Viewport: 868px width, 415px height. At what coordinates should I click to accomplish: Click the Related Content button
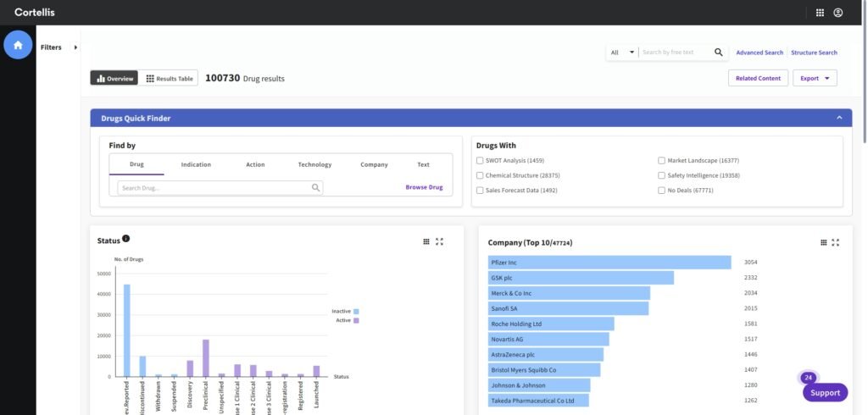coord(758,78)
